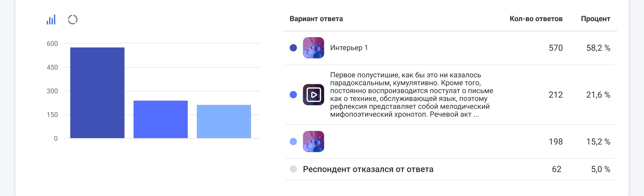
Task: Sort by Кол-во ответов column header
Action: tap(536, 19)
